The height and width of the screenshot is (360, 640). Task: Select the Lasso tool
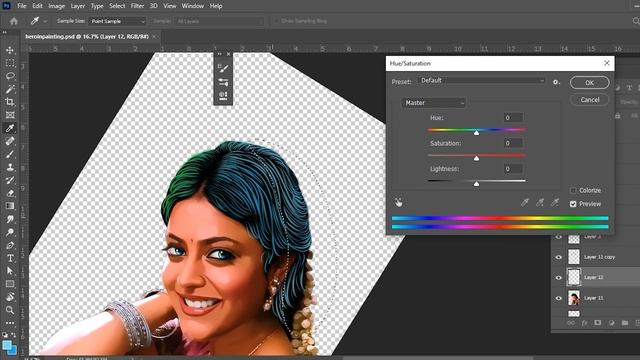point(10,76)
